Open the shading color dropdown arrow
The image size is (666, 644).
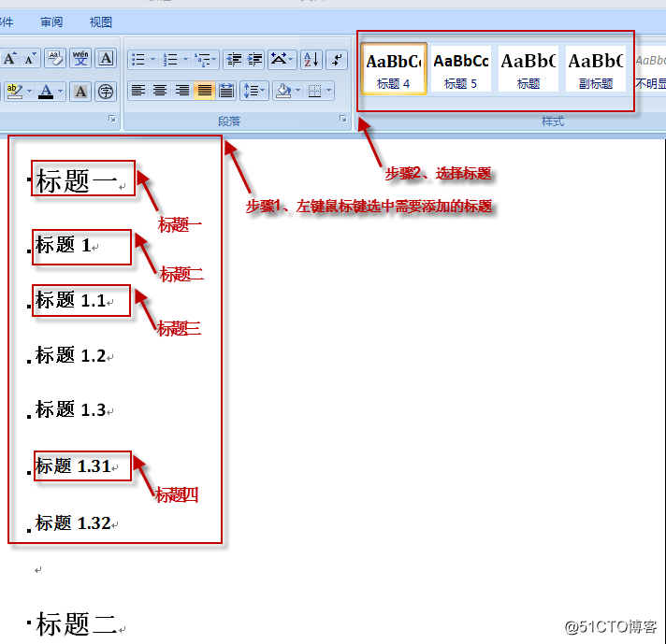[x=297, y=91]
